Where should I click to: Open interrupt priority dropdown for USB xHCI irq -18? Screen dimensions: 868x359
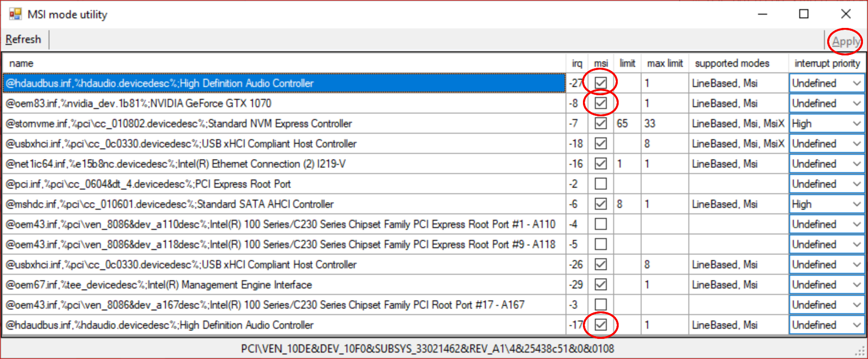827,144
